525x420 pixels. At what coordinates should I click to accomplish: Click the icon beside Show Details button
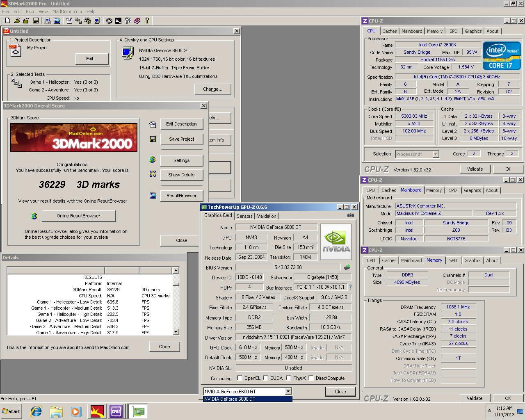tap(153, 174)
